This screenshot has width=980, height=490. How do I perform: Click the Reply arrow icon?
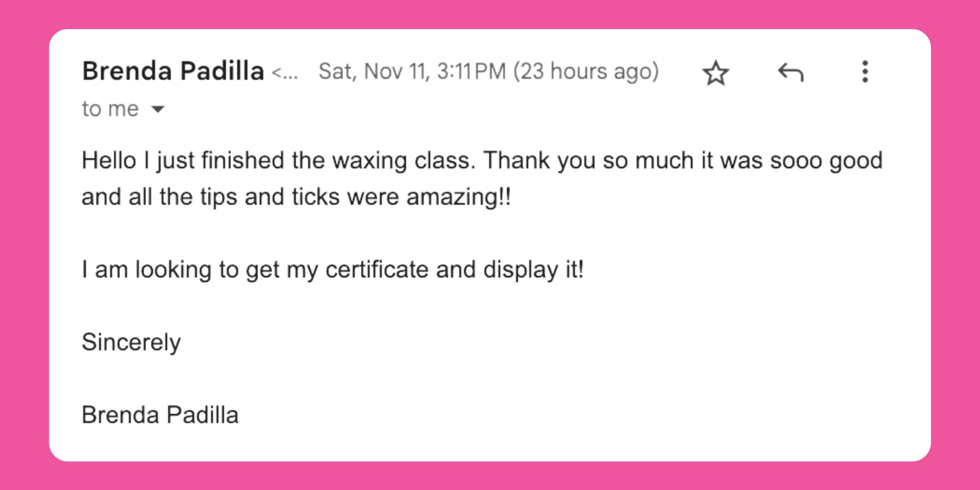[791, 72]
